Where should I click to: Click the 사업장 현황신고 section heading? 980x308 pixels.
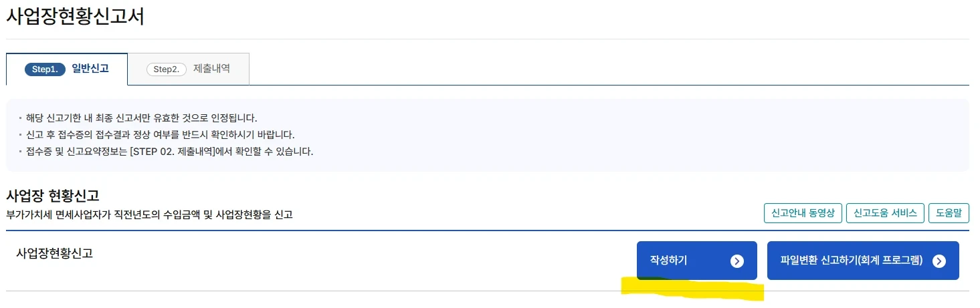click(53, 196)
